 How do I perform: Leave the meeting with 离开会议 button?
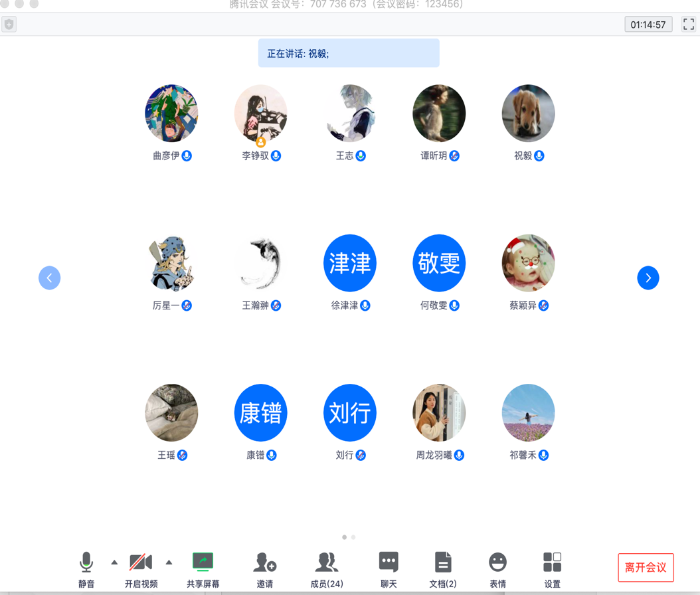tap(646, 568)
